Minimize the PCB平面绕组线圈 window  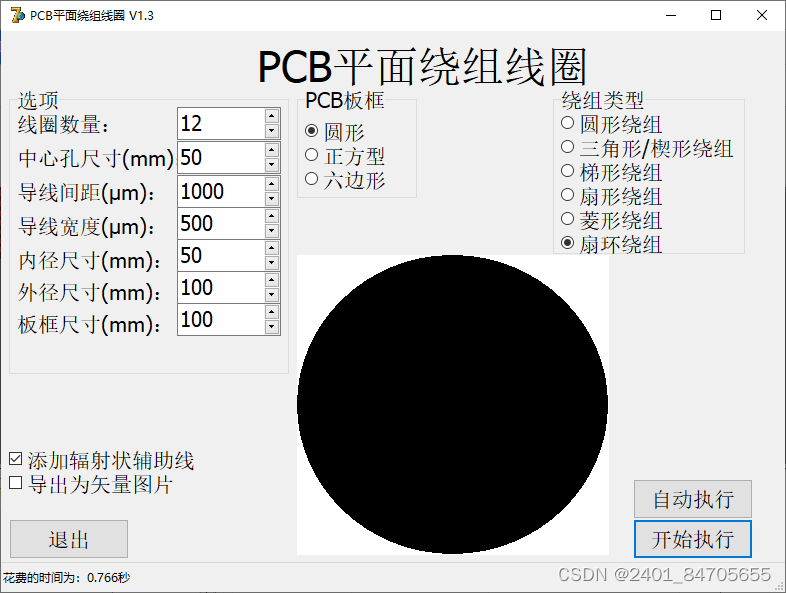[x=671, y=16]
